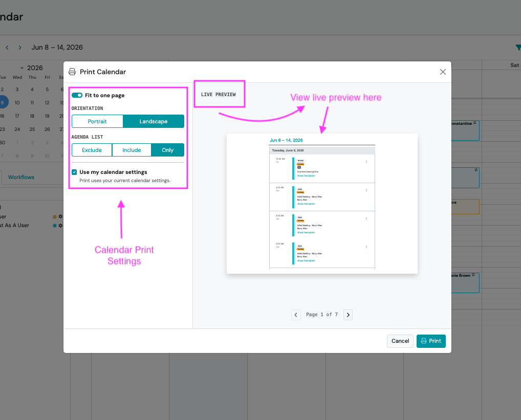Screen dimensions: 521x420
Task: Click the Jun 8 – 14, 2026 date range
Action: point(57,48)
